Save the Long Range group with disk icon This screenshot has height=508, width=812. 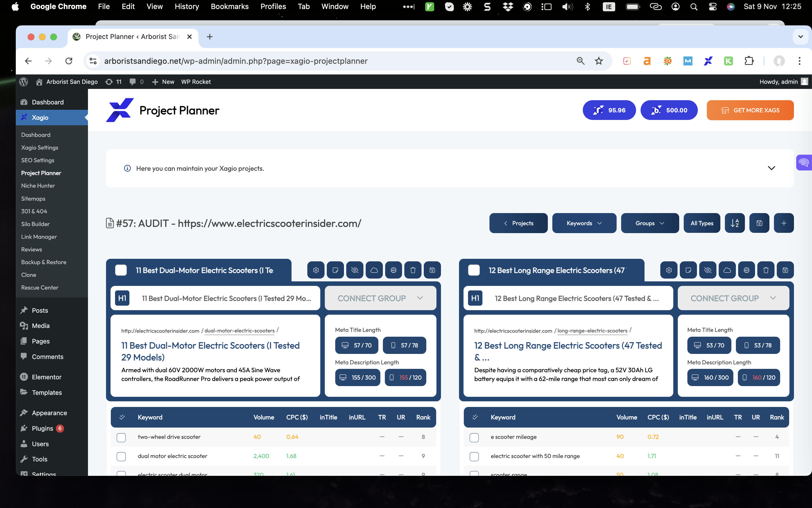click(x=785, y=270)
